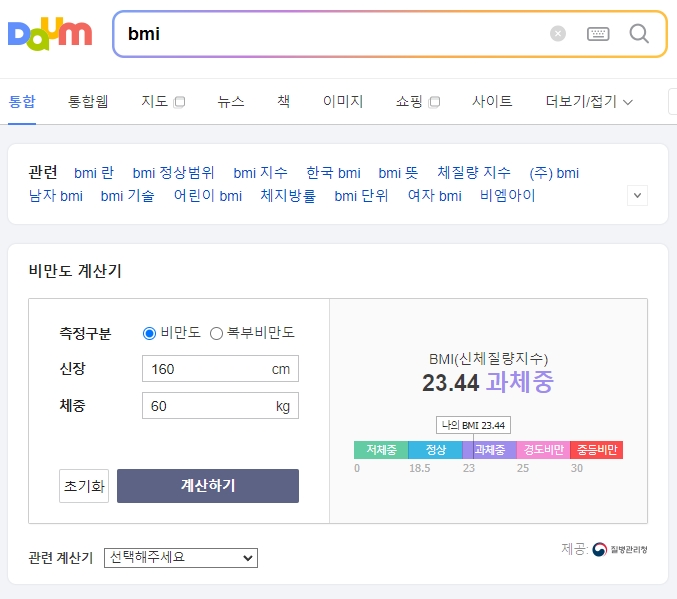Open the 책 tab

pyautogui.click(x=283, y=101)
